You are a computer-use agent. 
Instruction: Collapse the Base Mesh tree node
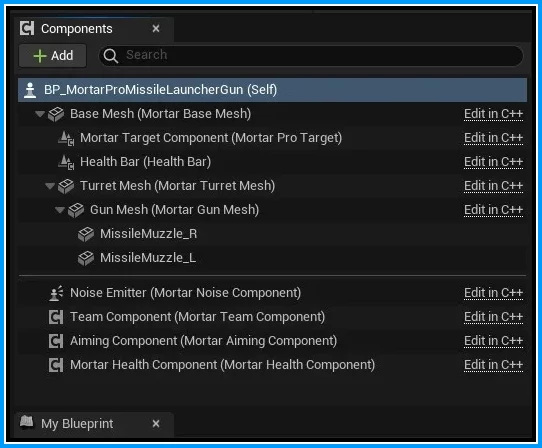coord(40,114)
